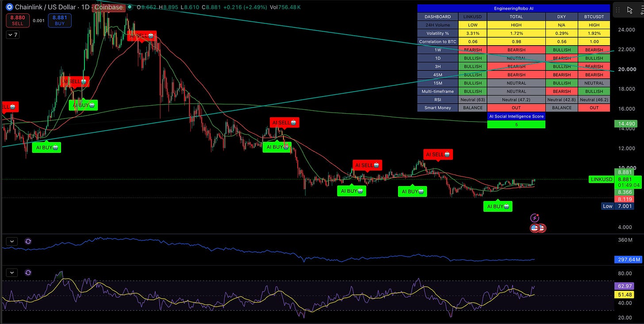
Task: Click the floating toolbar's dotted drag handle
Action: click(x=618, y=10)
